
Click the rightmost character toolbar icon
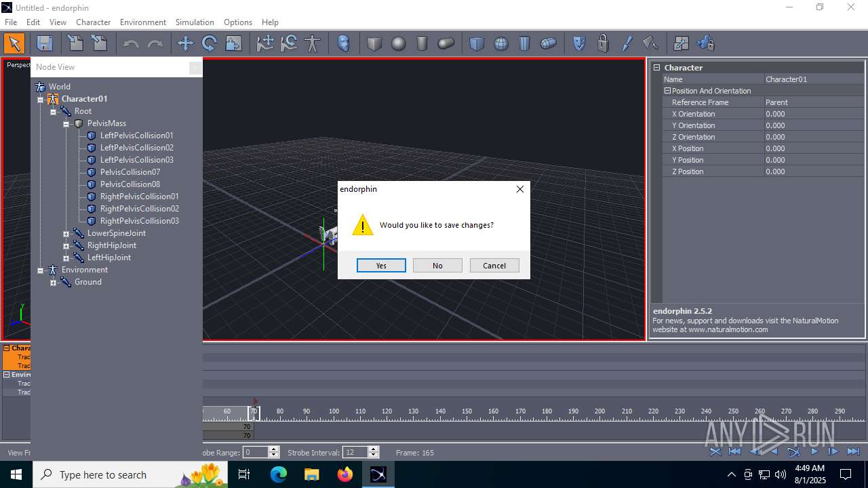tap(705, 44)
